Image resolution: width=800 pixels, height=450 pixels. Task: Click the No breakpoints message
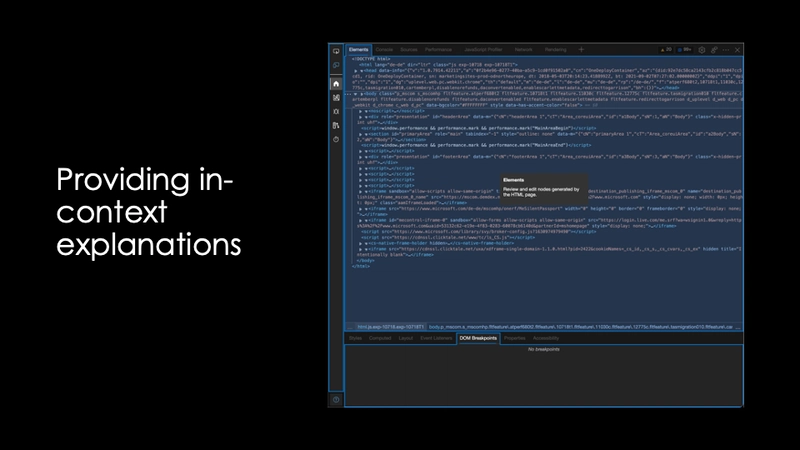(543, 349)
